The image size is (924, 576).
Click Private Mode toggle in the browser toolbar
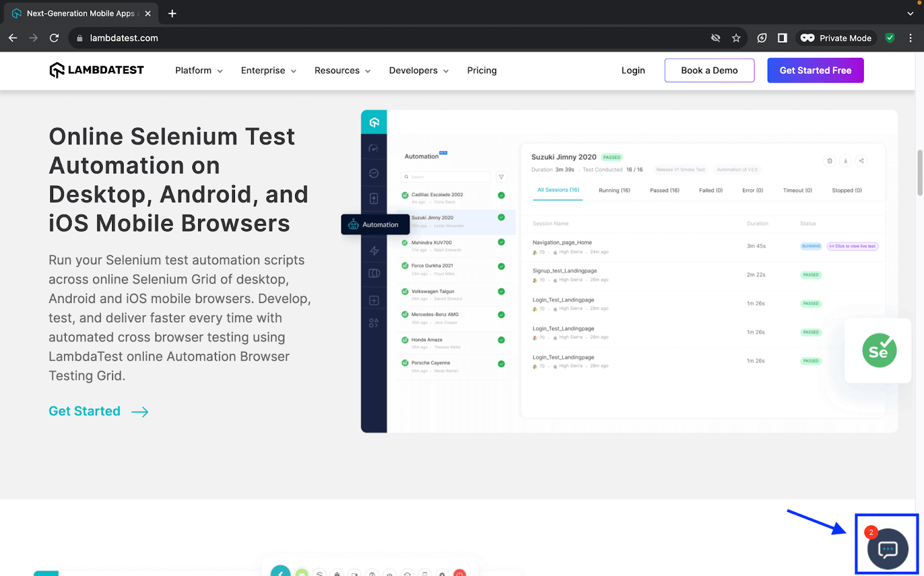tap(836, 38)
